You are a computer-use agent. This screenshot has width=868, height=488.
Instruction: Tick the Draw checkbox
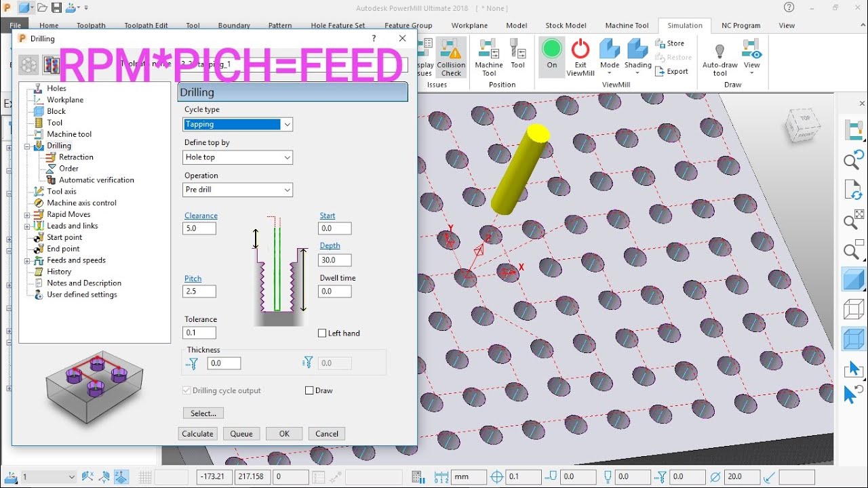click(x=309, y=390)
